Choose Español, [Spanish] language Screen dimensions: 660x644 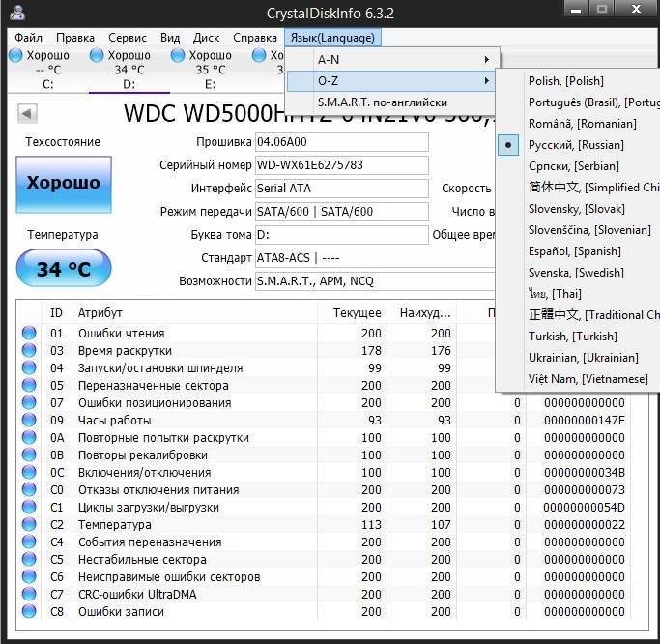(x=578, y=251)
